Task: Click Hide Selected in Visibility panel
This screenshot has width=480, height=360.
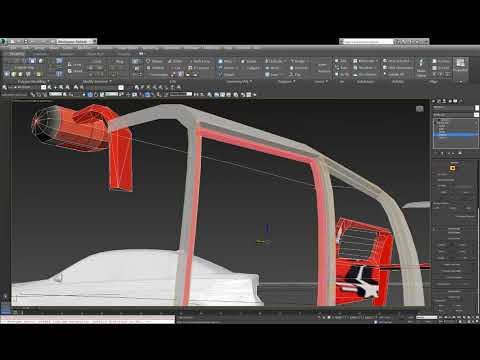Action: click(x=397, y=61)
